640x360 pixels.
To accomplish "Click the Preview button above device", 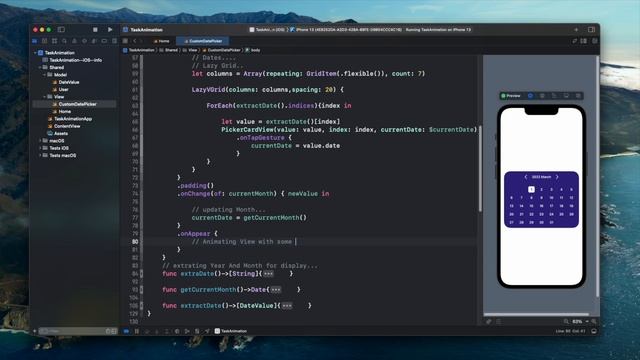I will coord(511,96).
